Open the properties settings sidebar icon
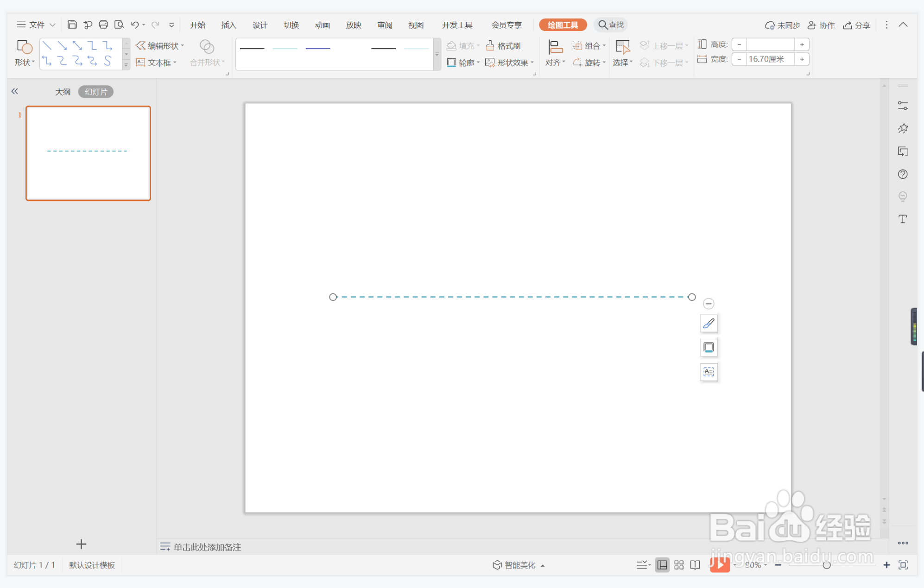 click(903, 106)
